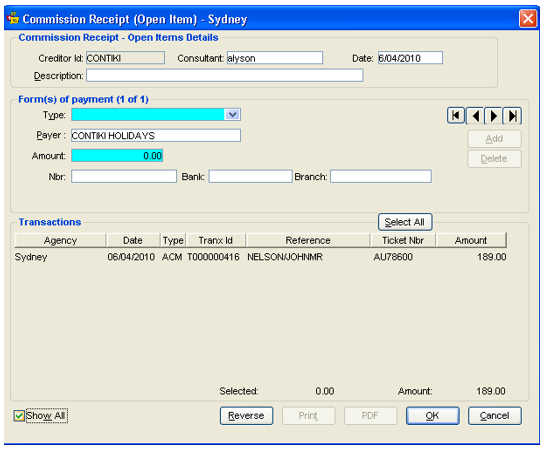Click the Ticket Nbr column header
The width and height of the screenshot is (545, 449).
click(x=403, y=240)
